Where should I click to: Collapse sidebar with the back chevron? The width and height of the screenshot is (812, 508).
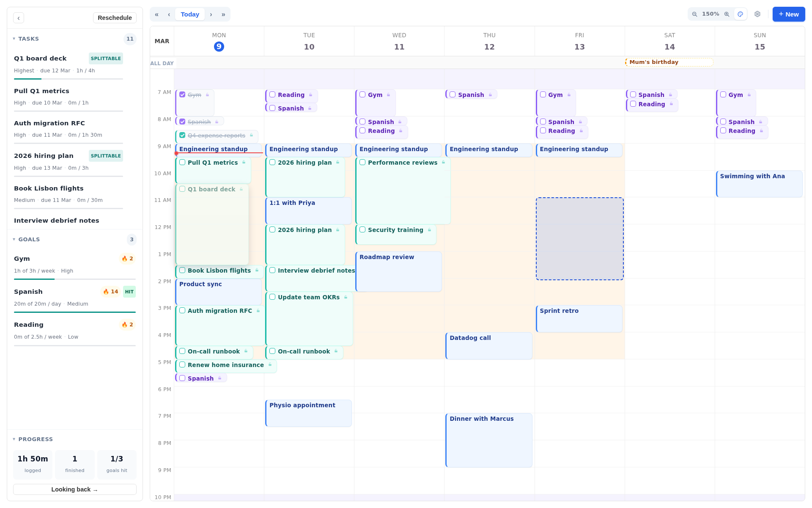point(19,18)
